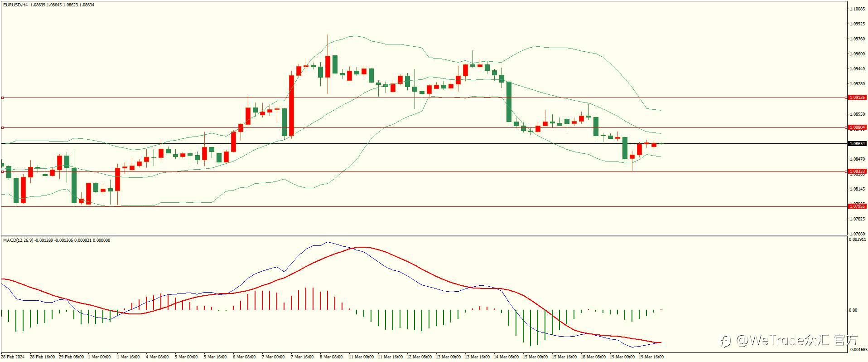Select the black 1.08634 current price label
Image resolution: width=868 pixels, height=362 pixels.
point(857,144)
